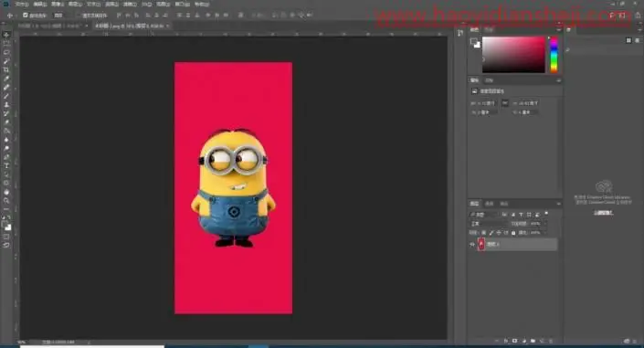Select the Hand tool
The height and width of the screenshot is (348, 644).
pyautogui.click(x=6, y=192)
